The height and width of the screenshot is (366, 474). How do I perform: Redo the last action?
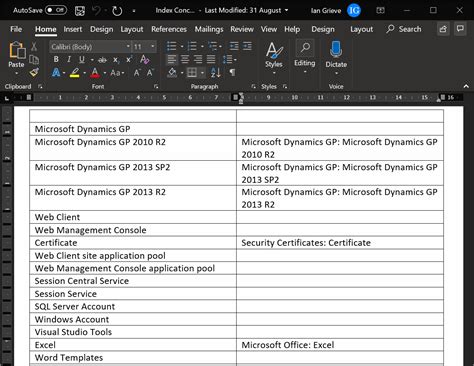[117, 11]
